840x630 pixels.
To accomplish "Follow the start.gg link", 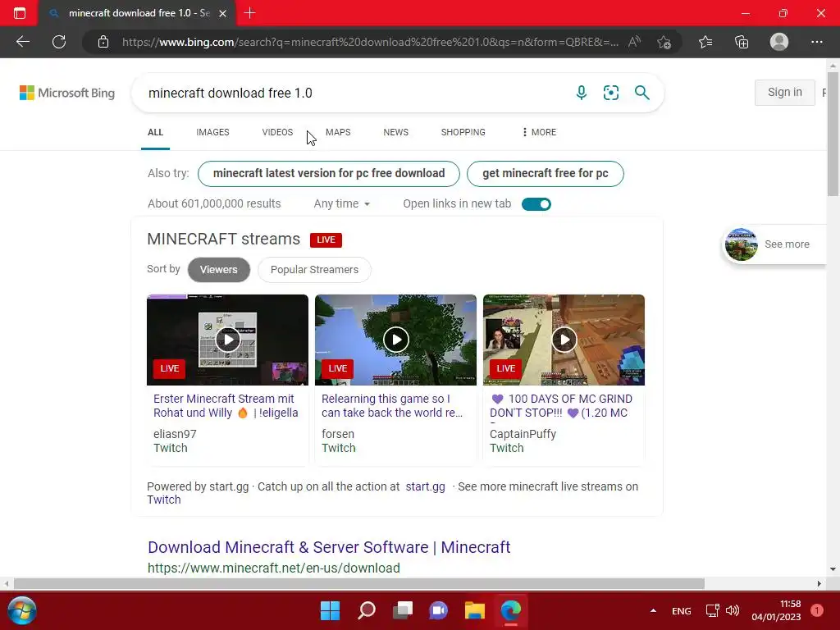I will 426,486.
